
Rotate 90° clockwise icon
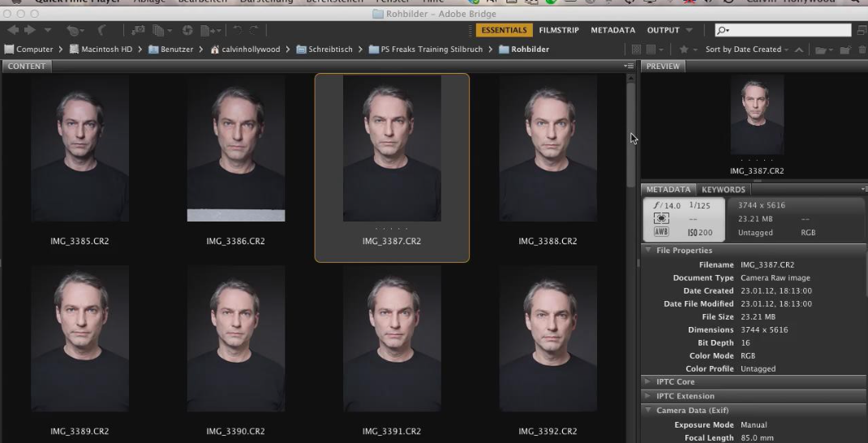click(254, 31)
